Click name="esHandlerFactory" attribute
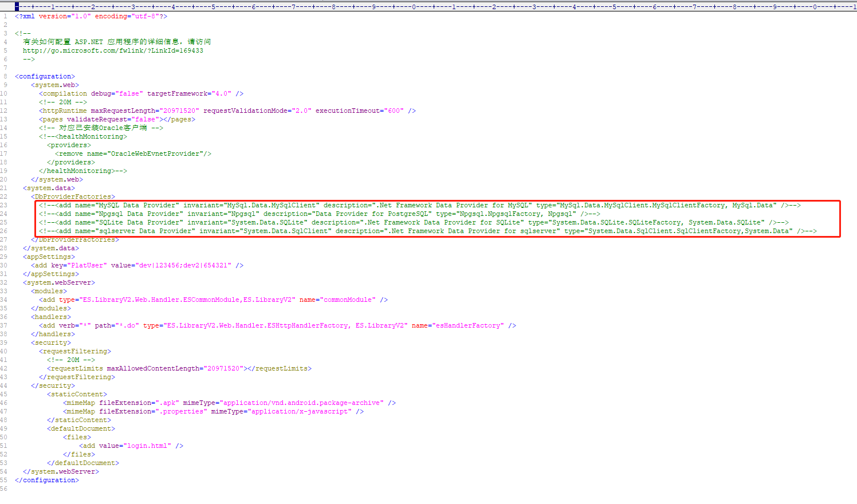This screenshot has height=504, width=857. coord(458,325)
